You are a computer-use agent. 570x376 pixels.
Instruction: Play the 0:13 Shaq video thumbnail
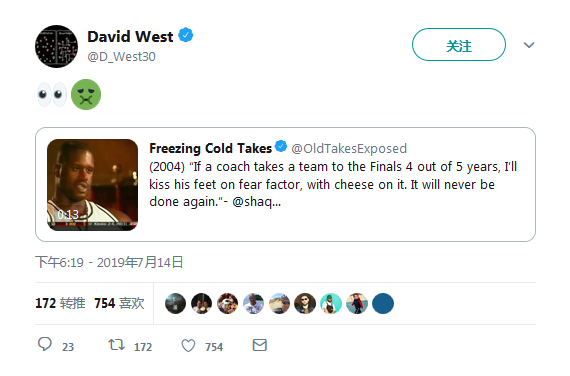click(x=92, y=185)
